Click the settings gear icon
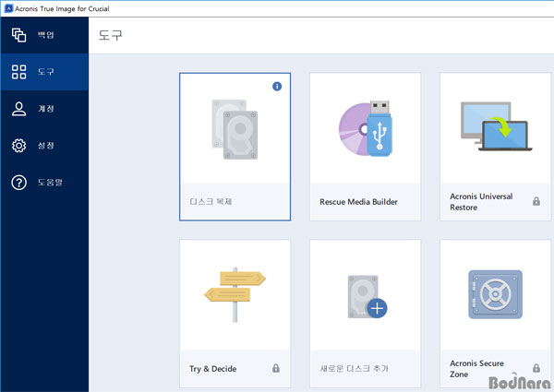The image size is (554, 392). (18, 146)
